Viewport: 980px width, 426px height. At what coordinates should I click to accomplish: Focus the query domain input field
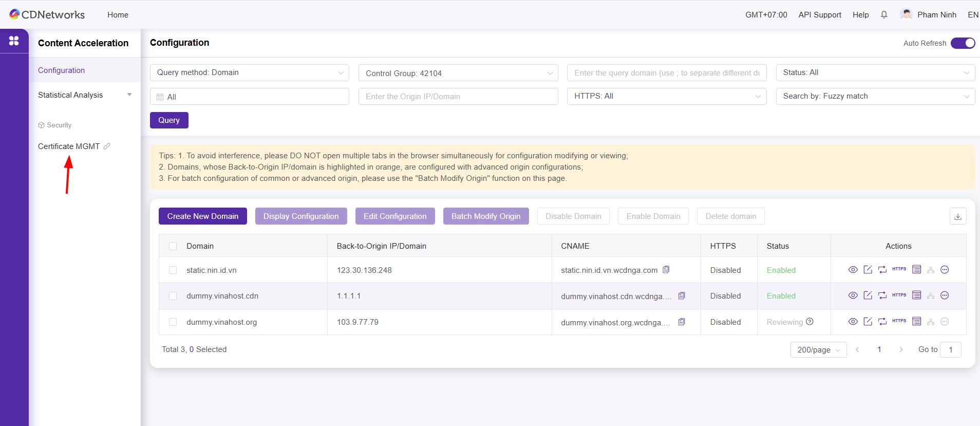tap(667, 73)
